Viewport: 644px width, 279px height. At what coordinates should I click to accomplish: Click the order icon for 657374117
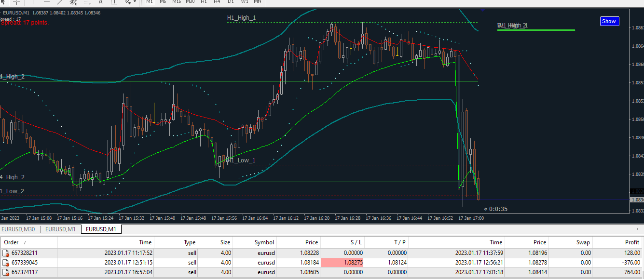[6, 272]
